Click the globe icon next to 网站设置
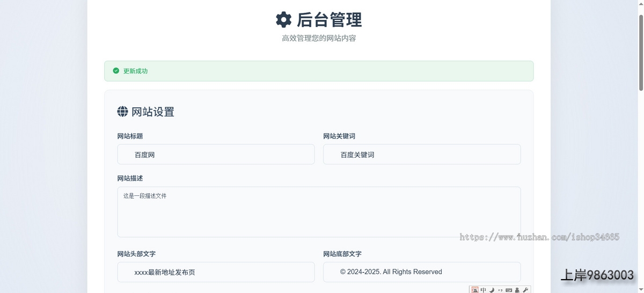 123,112
